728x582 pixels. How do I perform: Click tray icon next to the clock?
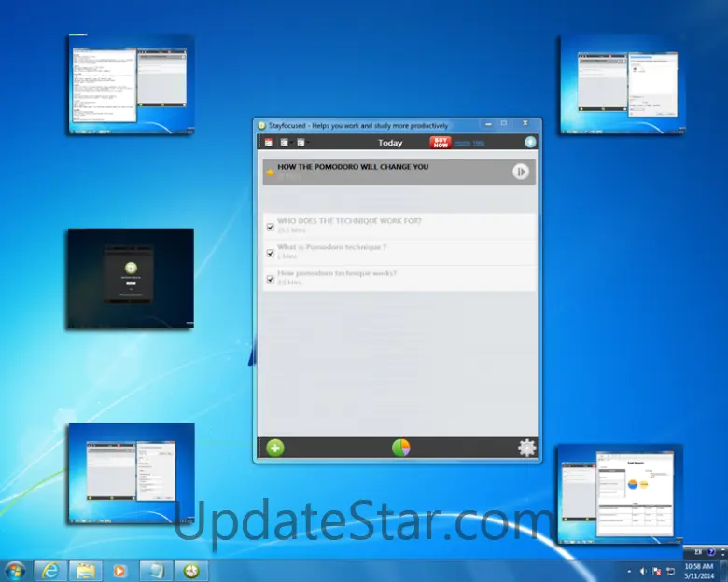click(x=671, y=572)
